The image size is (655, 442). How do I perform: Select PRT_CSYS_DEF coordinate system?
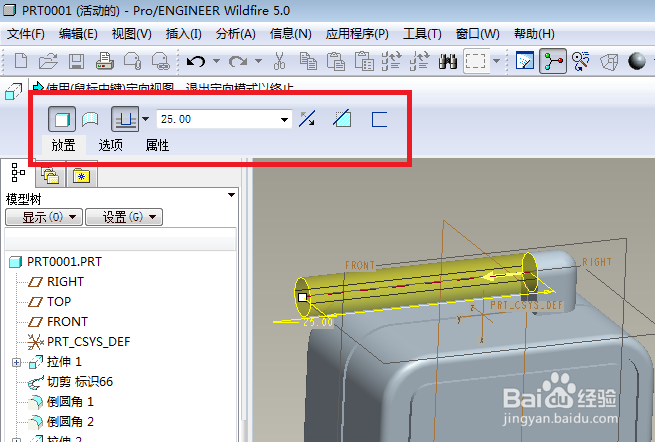(89, 342)
